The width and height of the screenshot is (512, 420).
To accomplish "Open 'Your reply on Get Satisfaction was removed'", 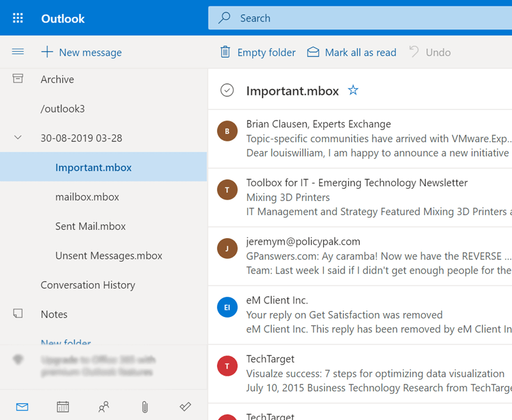I will 344,315.
